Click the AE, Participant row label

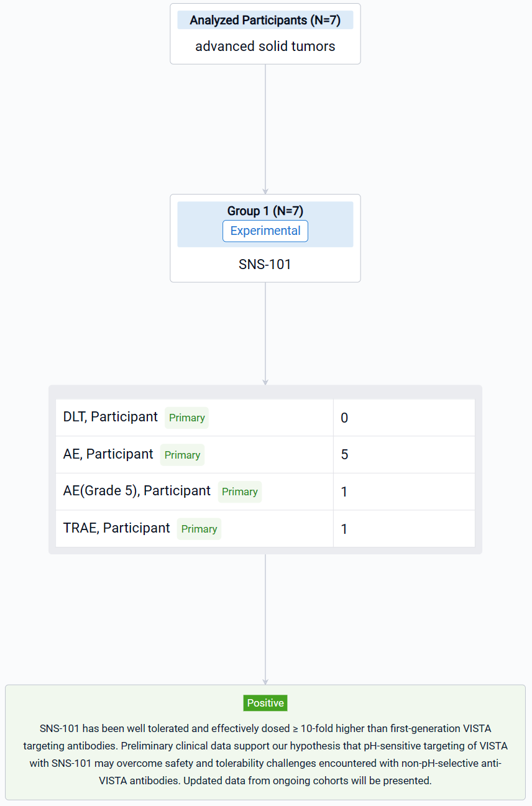tap(108, 454)
